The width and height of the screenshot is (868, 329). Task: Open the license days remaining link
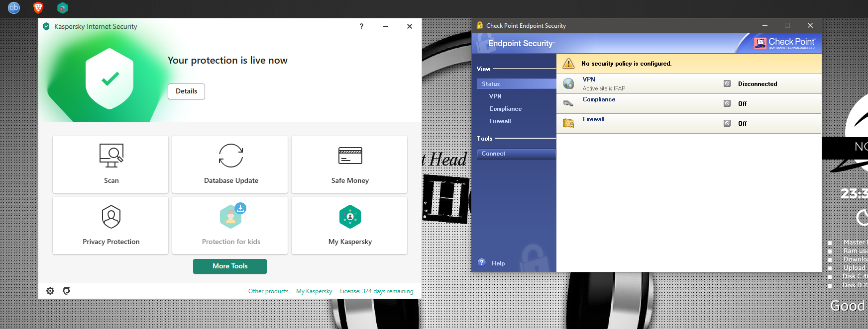pyautogui.click(x=376, y=291)
